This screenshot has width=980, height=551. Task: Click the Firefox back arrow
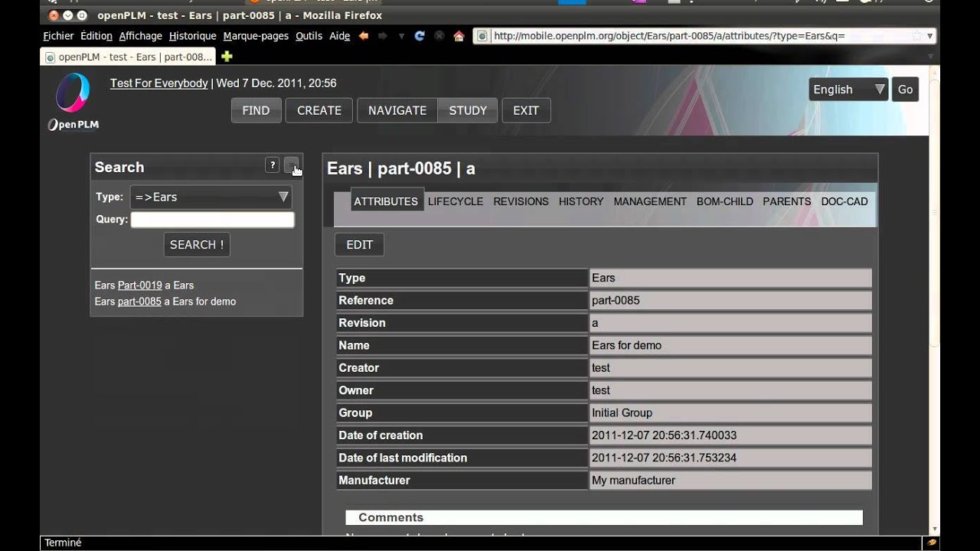click(x=364, y=36)
